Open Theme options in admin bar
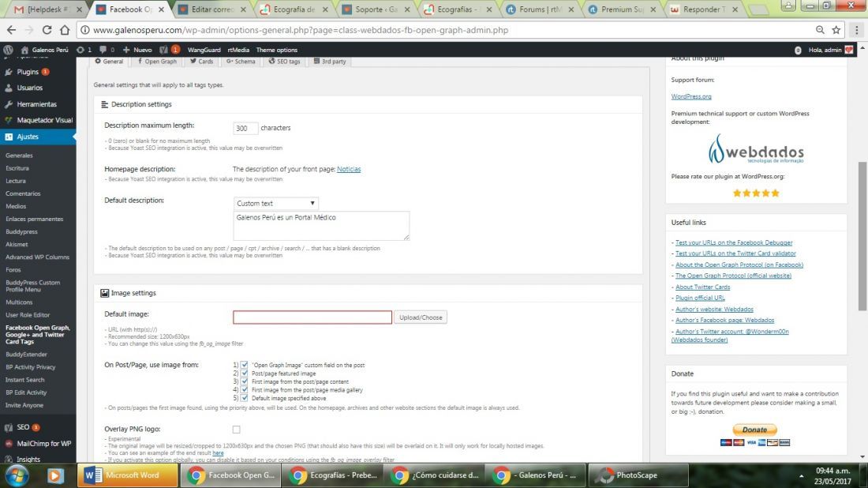Screen dimensions: 868x488 277,50
